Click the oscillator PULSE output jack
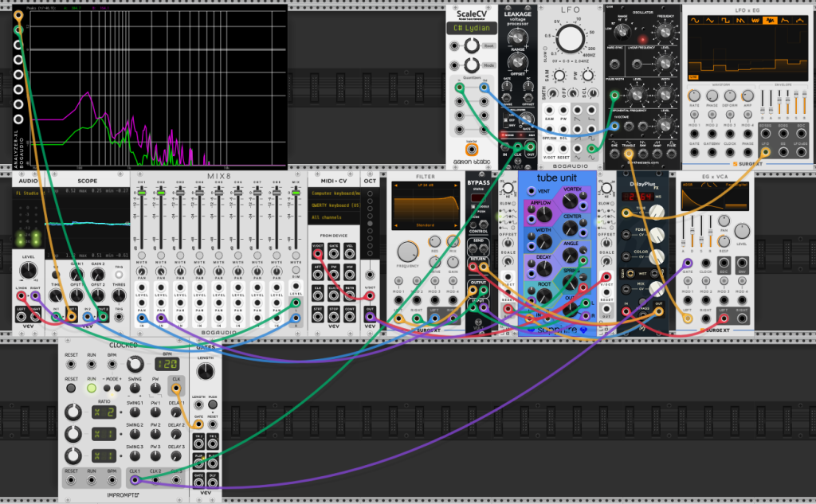The height and width of the screenshot is (504, 816). pyautogui.click(x=671, y=154)
